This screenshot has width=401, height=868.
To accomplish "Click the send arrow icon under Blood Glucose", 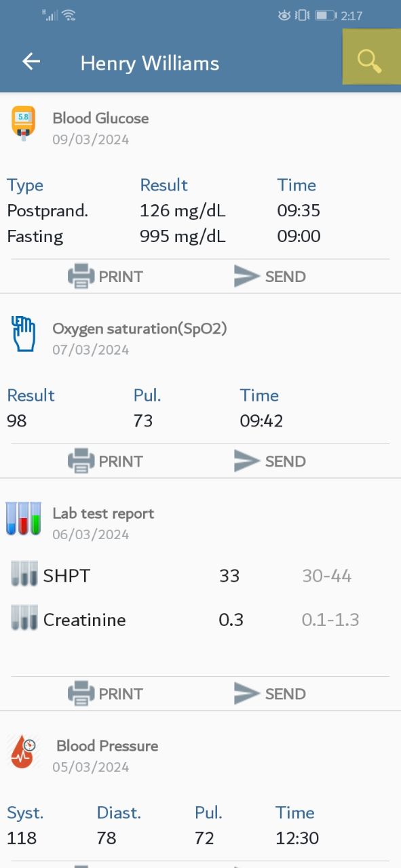I will 247,276.
